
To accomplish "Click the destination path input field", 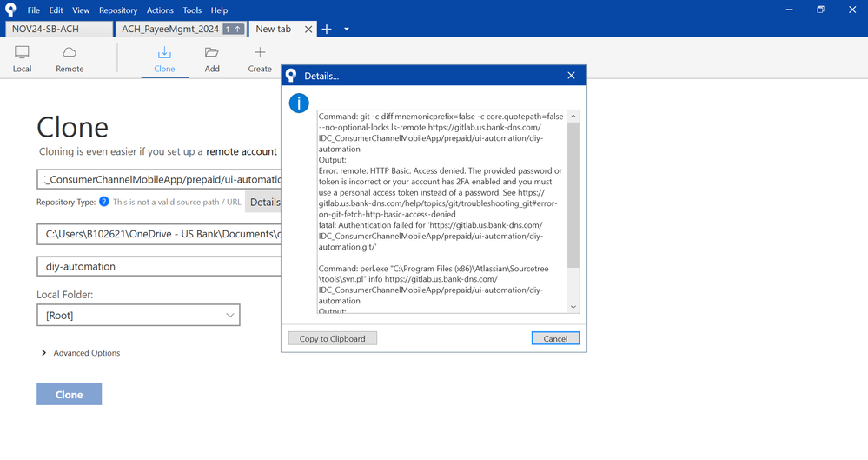I will [159, 234].
